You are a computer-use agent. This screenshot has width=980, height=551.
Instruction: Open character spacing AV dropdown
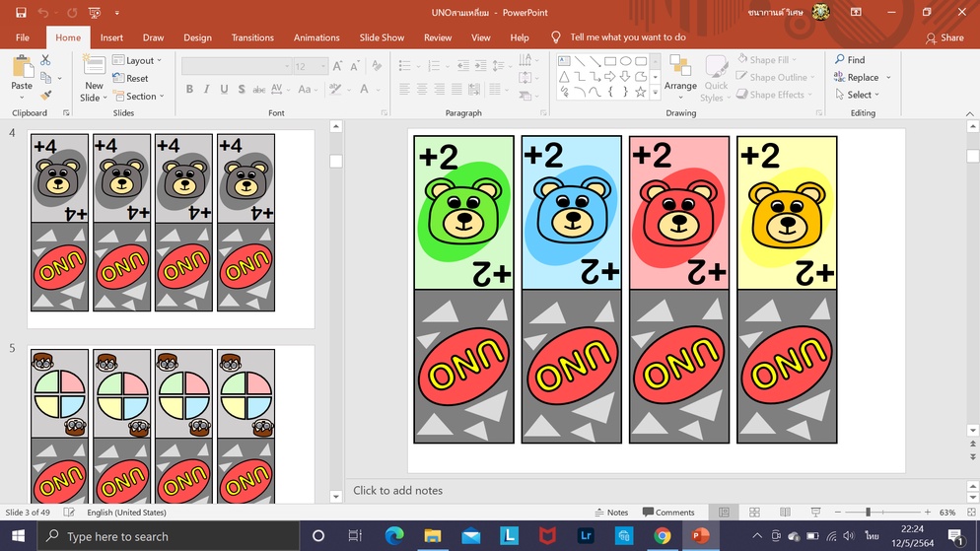[280, 90]
